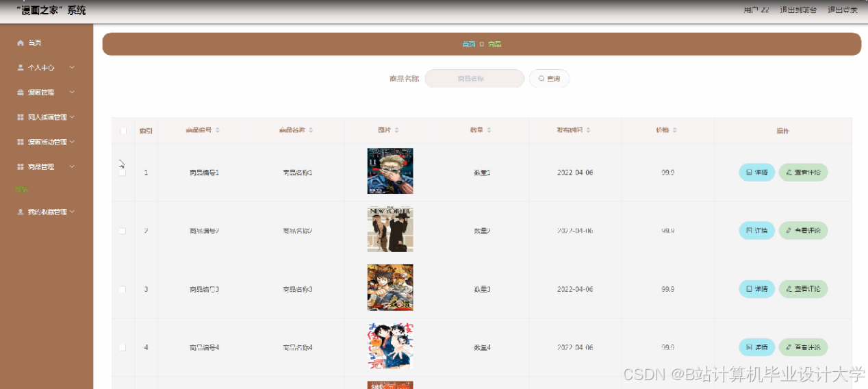Screen dimensions: 868x389
Task: Click the cell 商品名称2
Action: pos(297,231)
